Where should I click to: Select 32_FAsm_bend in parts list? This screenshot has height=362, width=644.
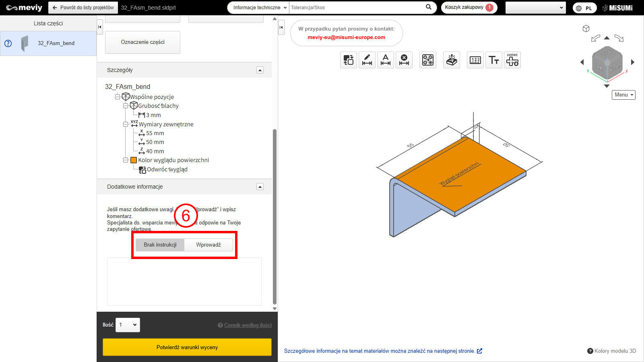tap(56, 43)
